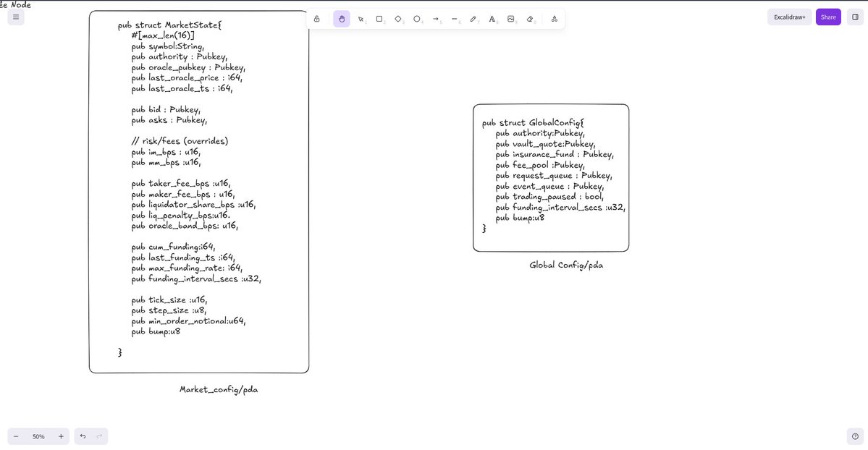Select the Line tool

tap(455, 19)
